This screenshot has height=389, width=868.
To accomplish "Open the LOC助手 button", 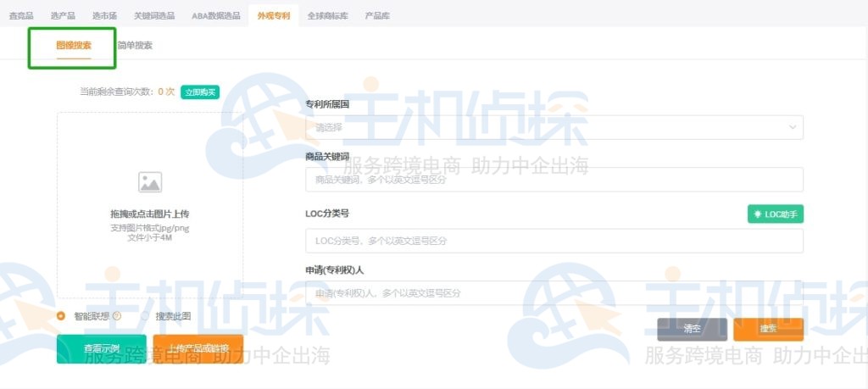I will 776,214.
